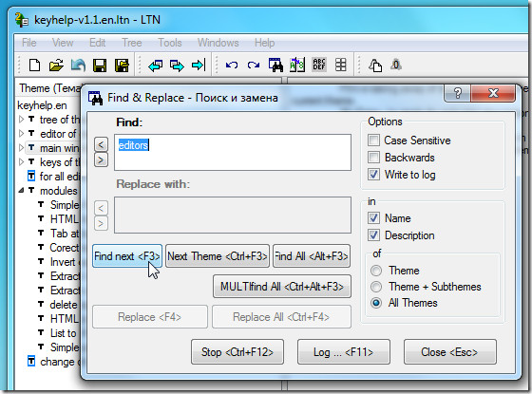Expand the 'keys of' tree node
The image size is (532, 394).
[21, 162]
